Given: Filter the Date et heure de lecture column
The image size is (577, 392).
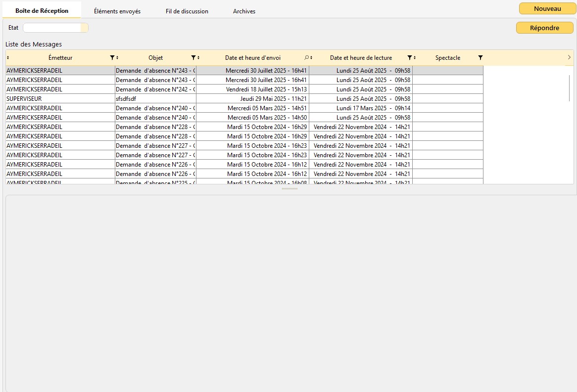Looking at the screenshot, I should coord(409,58).
